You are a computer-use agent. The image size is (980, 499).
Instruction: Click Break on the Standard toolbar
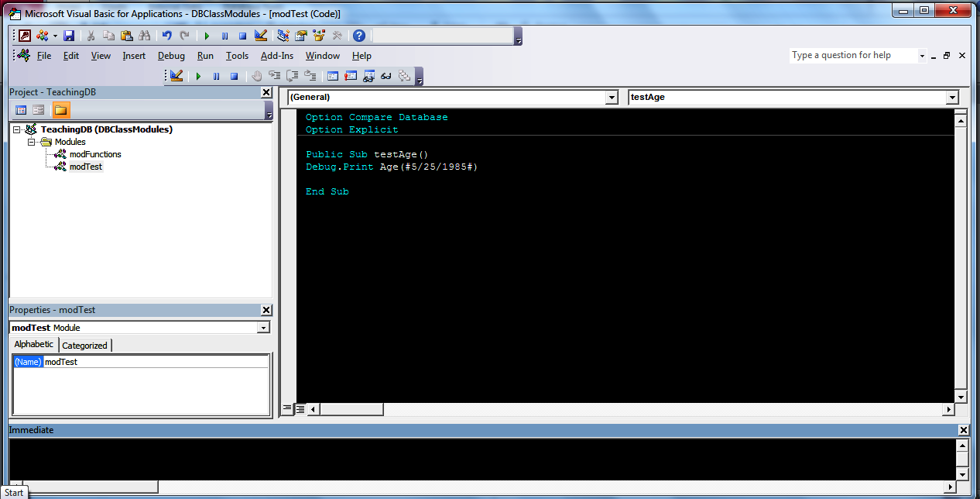(224, 36)
